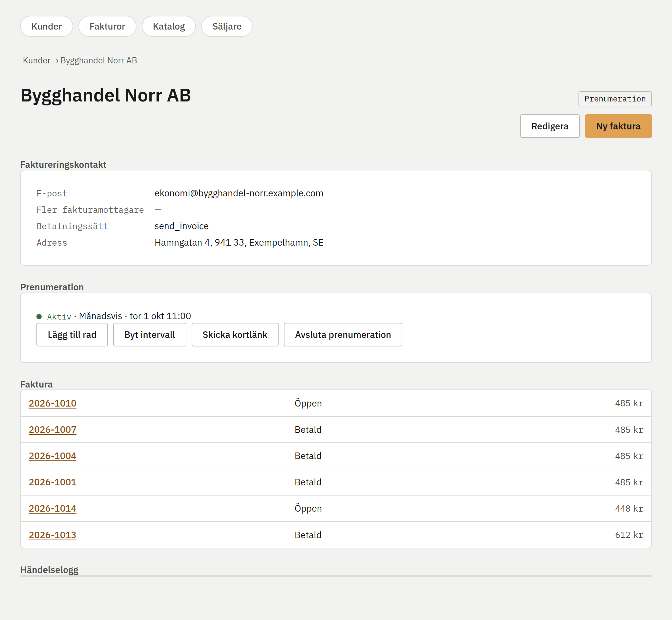Open invoice 2026-1004

(52, 455)
